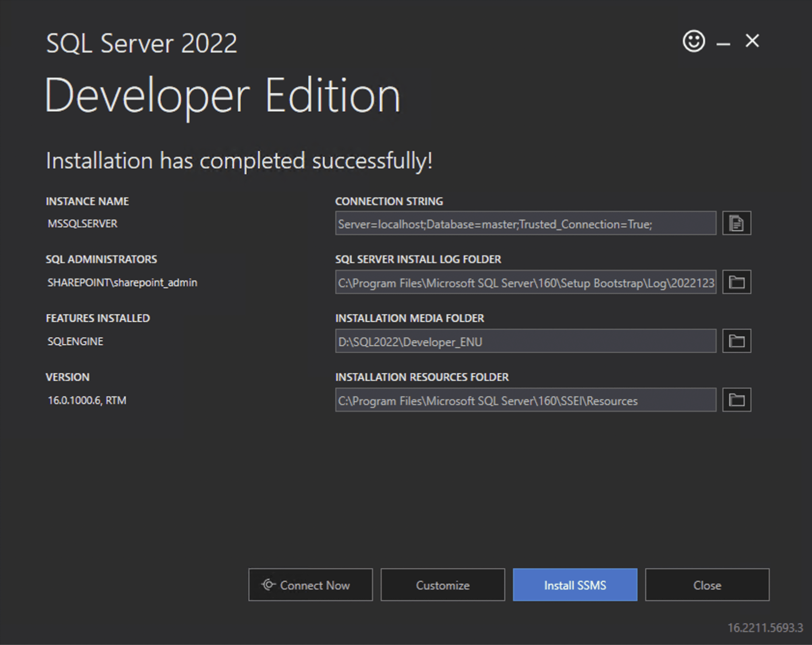The image size is (812, 645).
Task: Browse the installation resources folder via its icon
Action: coord(736,400)
